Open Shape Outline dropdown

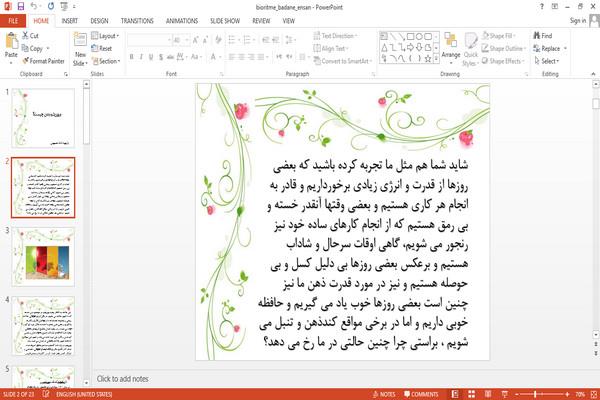[504, 48]
